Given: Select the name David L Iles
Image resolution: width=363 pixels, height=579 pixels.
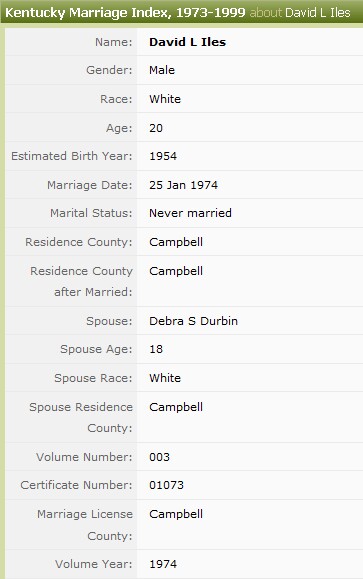Looking at the screenshot, I should pos(187,42).
